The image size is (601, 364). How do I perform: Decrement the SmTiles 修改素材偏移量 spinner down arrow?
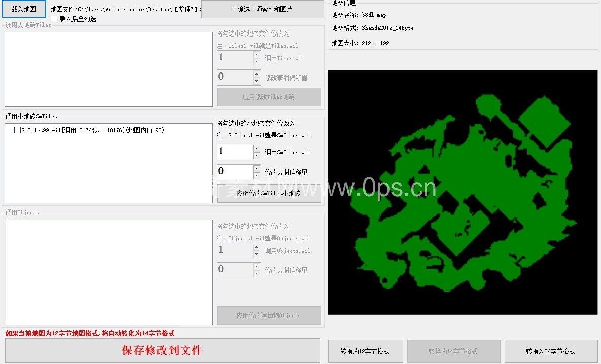[x=257, y=176]
